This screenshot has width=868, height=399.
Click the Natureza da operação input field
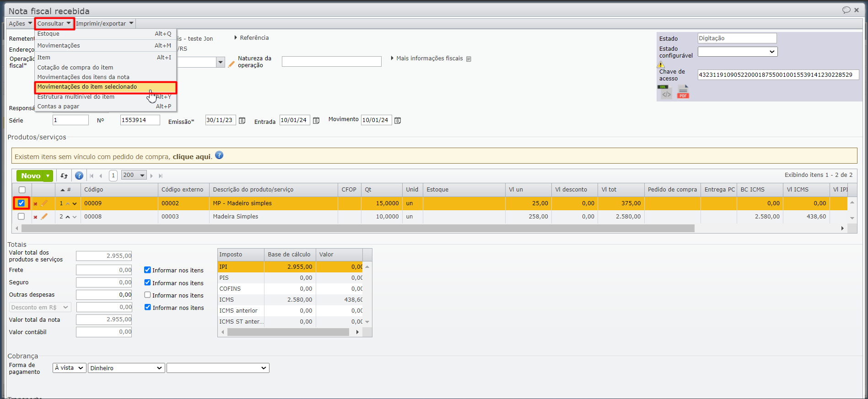tap(331, 62)
